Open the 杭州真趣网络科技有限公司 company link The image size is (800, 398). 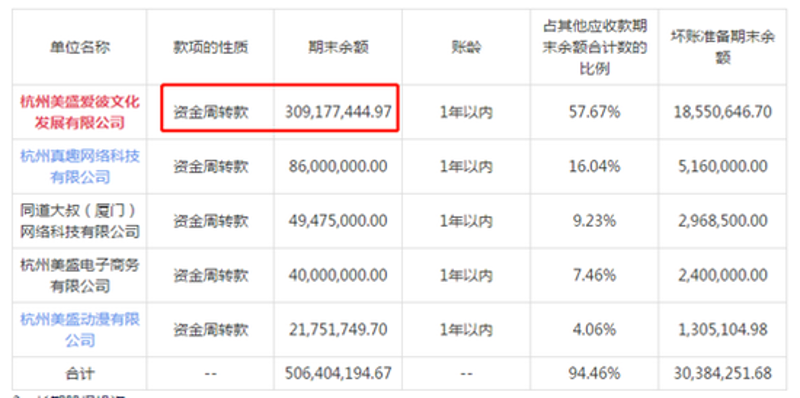pos(80,166)
